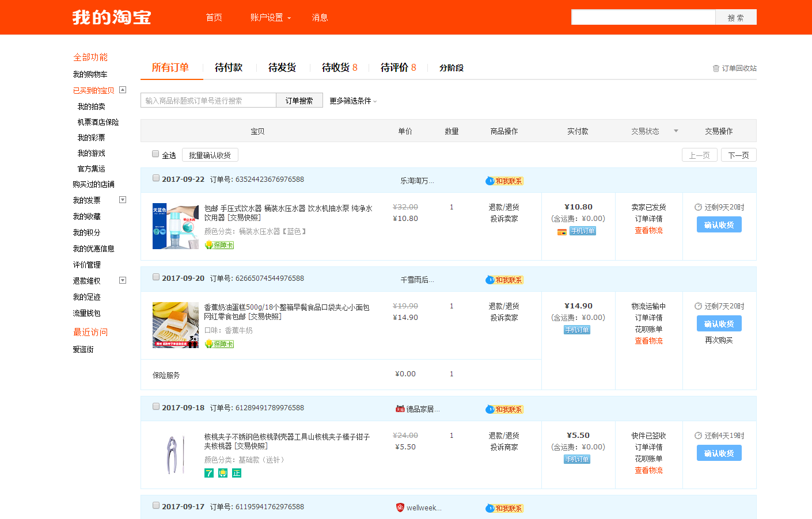Click the Tmall icon beside the 德品家居 shop name
812x519 pixels.
tap(400, 409)
